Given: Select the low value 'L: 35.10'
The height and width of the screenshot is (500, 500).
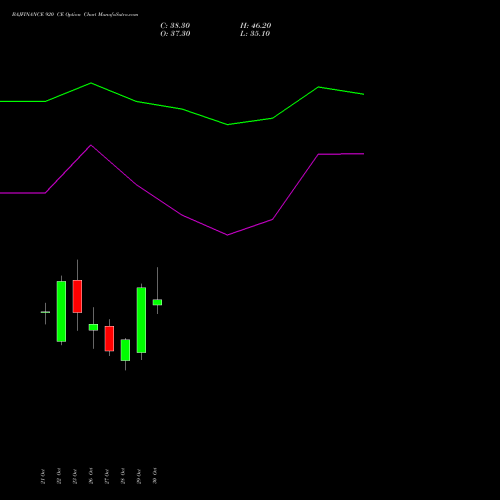Looking at the screenshot, I should pos(255,34).
